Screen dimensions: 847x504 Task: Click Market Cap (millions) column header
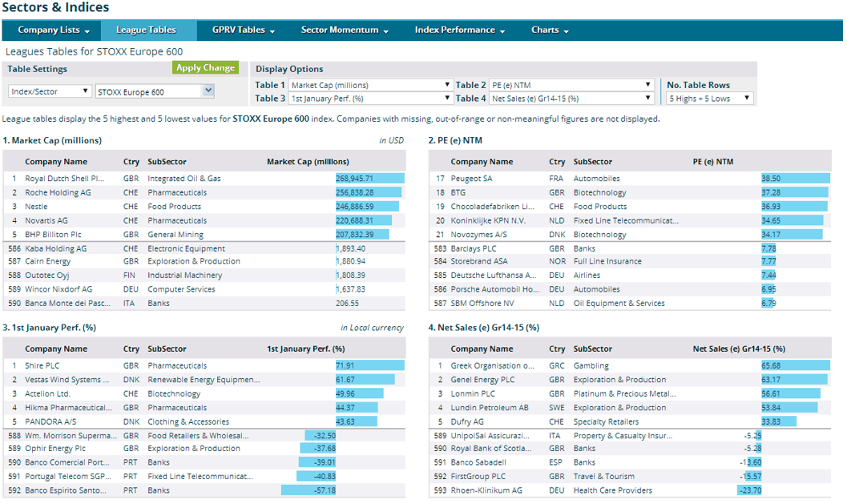(308, 162)
